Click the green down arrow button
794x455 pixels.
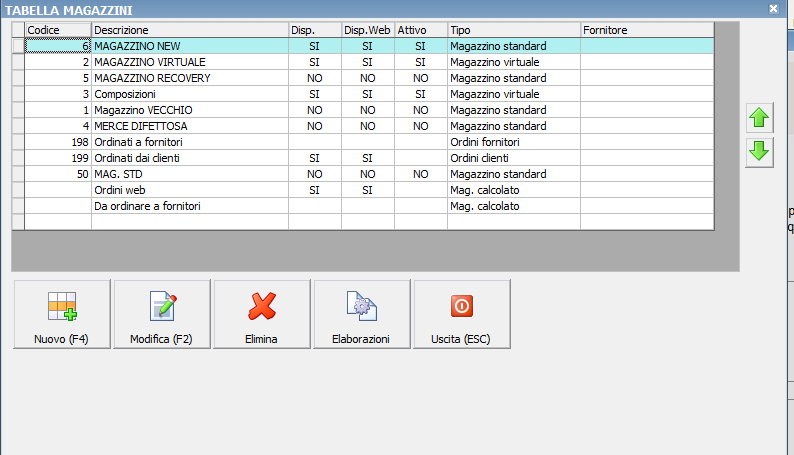759,152
